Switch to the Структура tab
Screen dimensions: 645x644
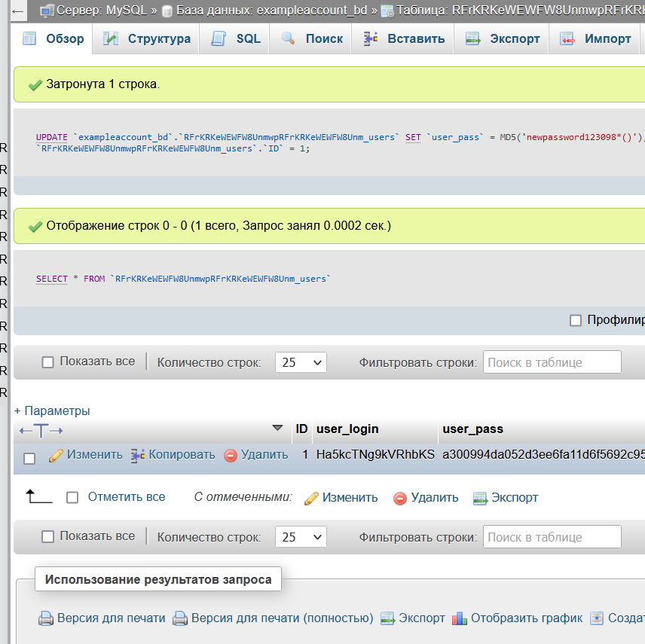coord(147,39)
